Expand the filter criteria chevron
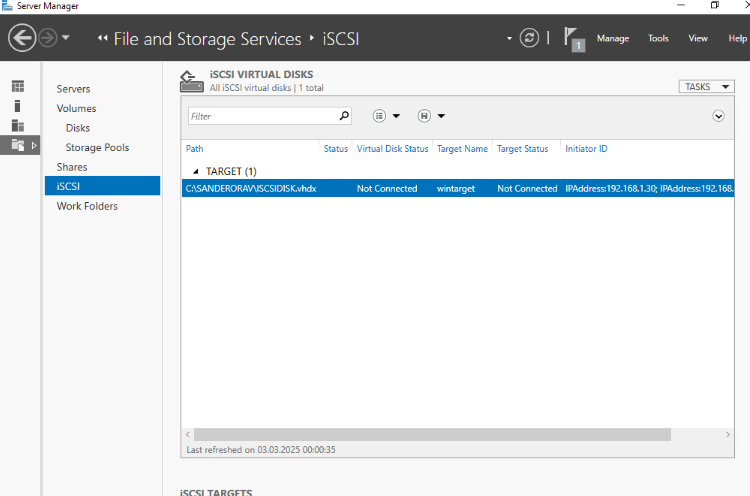 click(x=718, y=116)
